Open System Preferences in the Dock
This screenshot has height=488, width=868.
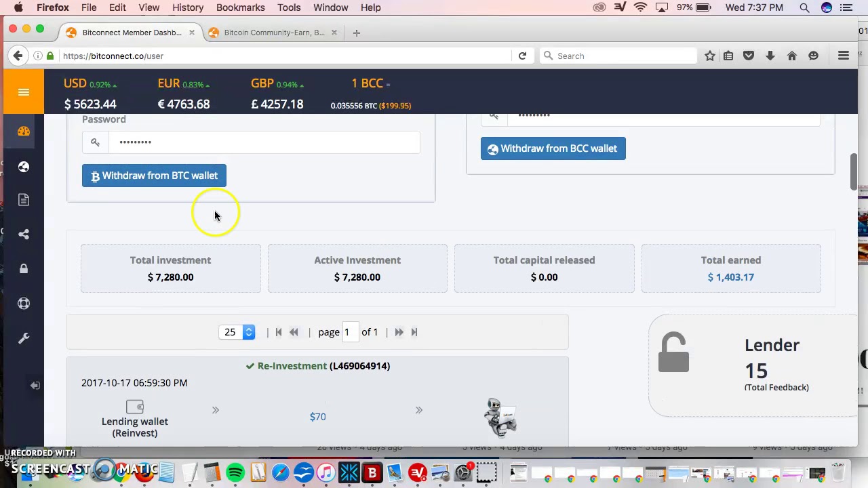pyautogui.click(x=464, y=472)
